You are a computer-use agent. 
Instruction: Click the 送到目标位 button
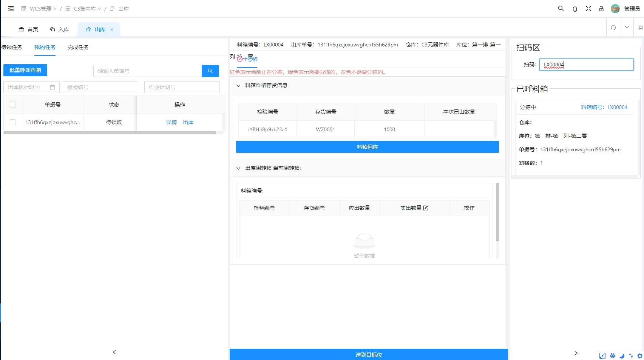tap(369, 355)
